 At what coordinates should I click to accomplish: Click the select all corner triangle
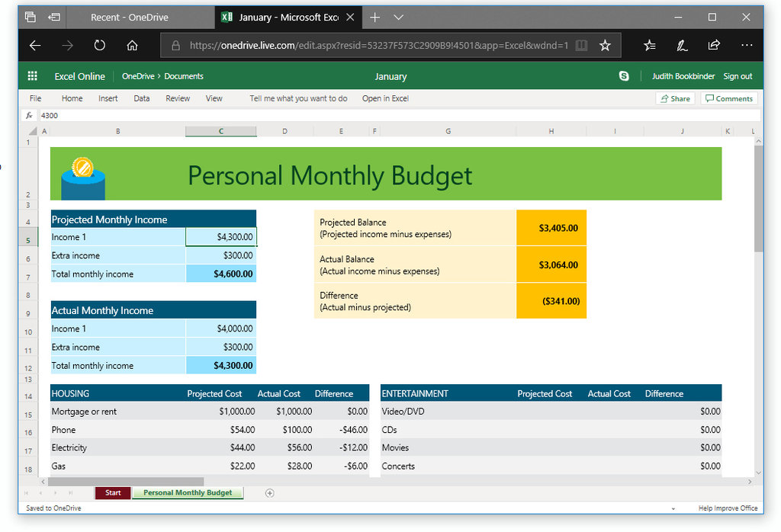[33, 131]
